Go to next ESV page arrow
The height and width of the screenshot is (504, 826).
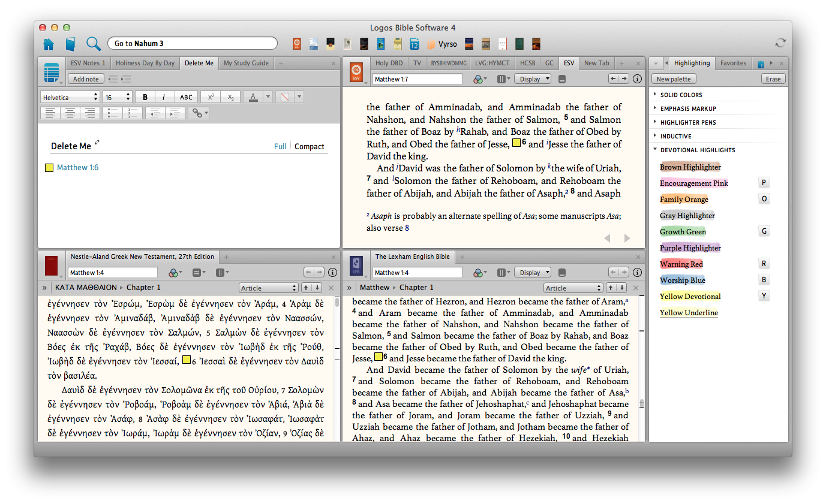[x=627, y=239]
